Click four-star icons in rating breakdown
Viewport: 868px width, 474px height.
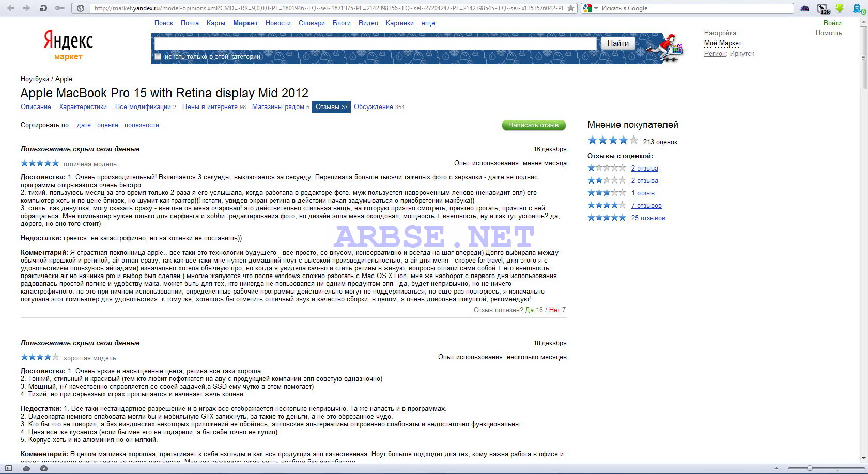(x=607, y=205)
